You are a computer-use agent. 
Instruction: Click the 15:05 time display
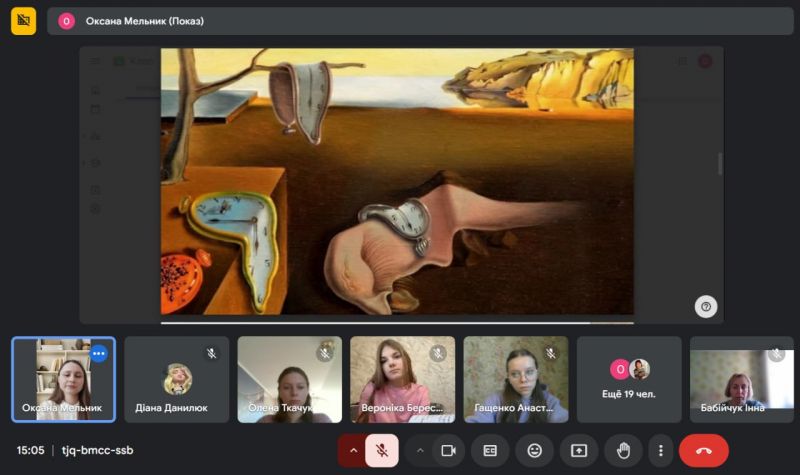pyautogui.click(x=30, y=451)
